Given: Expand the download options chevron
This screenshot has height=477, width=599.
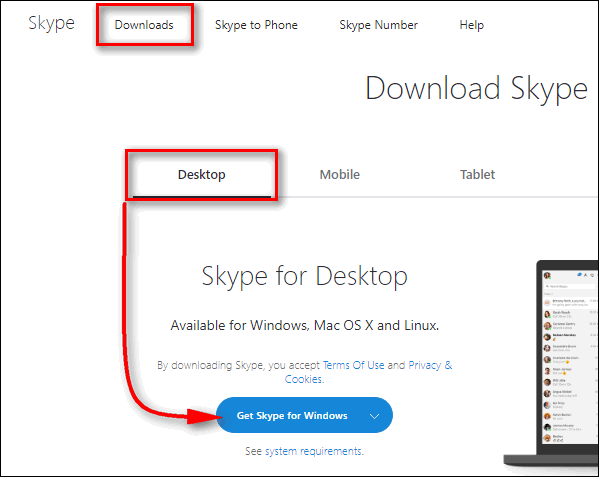Looking at the screenshot, I should tap(374, 416).
